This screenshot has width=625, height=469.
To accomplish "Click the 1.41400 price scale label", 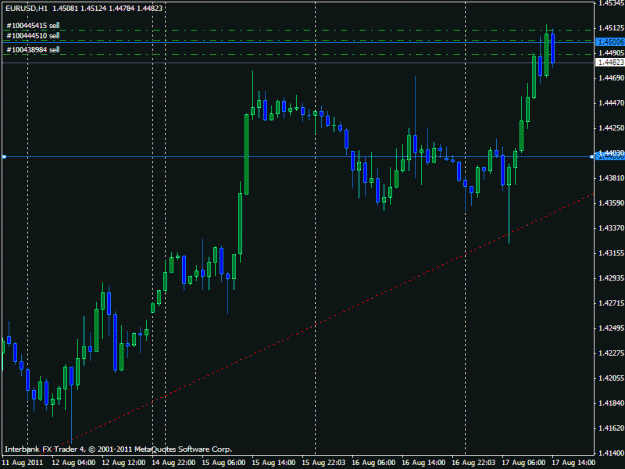I will pos(611,453).
